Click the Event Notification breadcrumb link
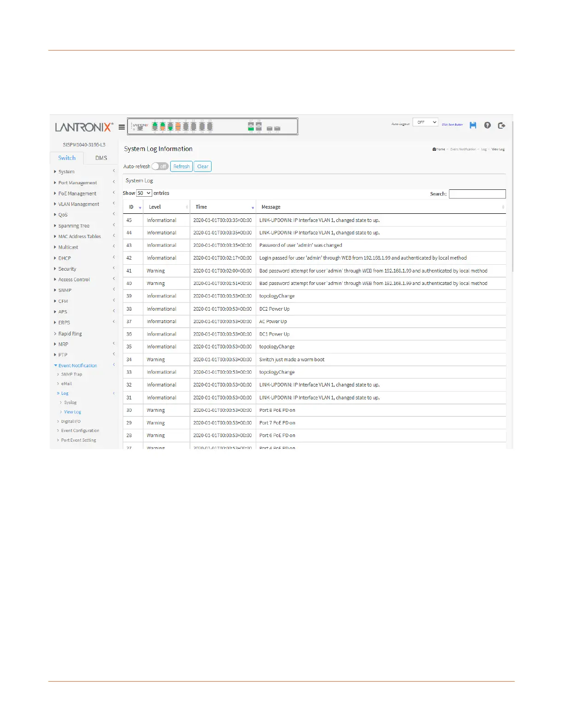This screenshot has height=728, width=563. coord(463,149)
